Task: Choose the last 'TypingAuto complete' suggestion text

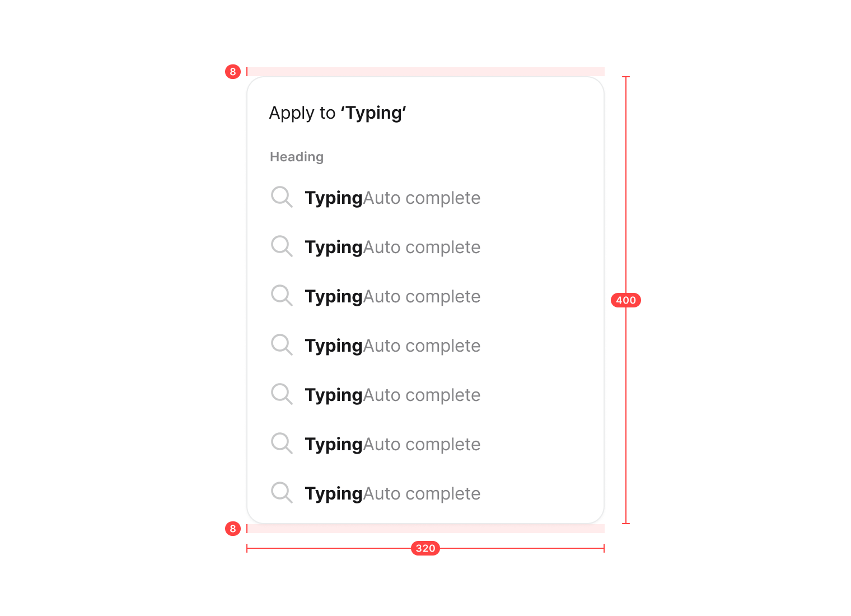Action: tap(392, 494)
